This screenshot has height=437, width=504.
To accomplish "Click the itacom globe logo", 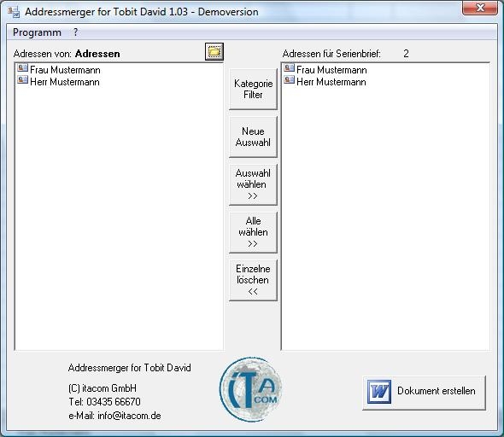I will click(x=250, y=389).
